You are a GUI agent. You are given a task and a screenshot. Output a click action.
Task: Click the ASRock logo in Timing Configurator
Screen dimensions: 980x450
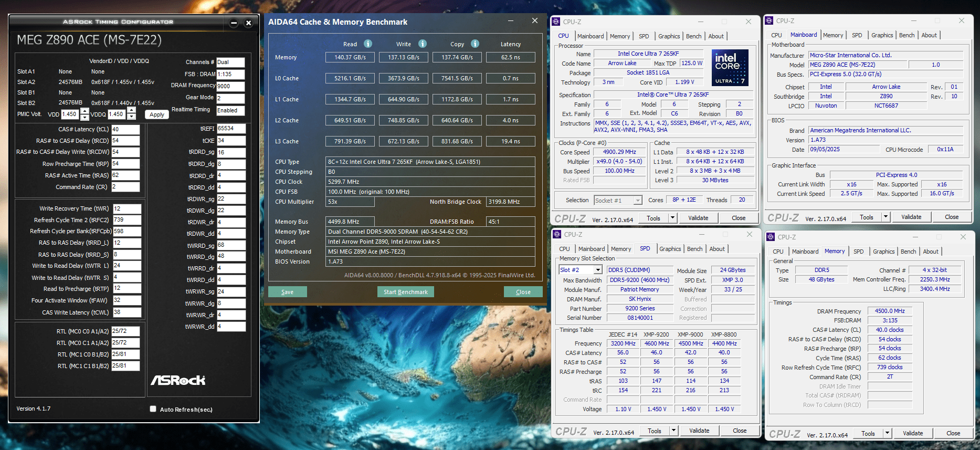tap(178, 380)
